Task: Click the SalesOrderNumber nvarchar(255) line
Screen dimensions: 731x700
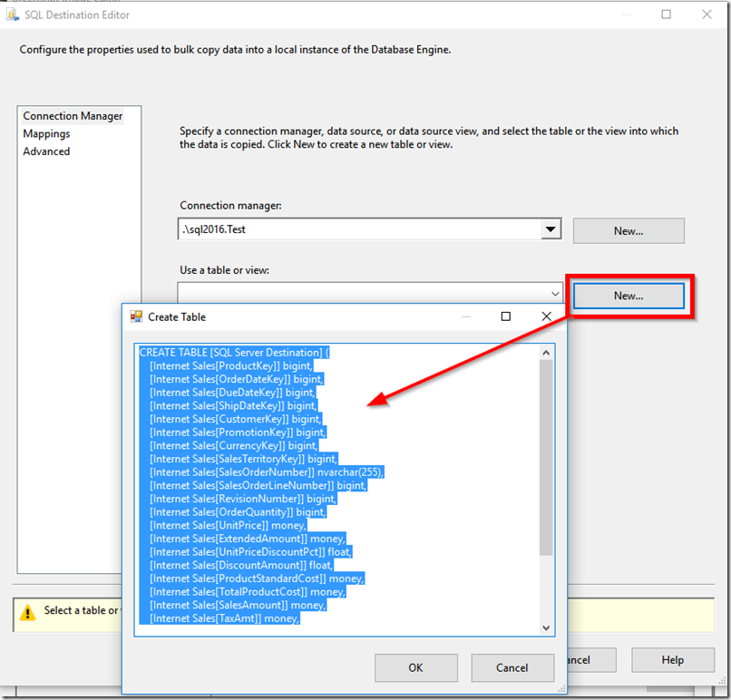Action: pos(267,472)
